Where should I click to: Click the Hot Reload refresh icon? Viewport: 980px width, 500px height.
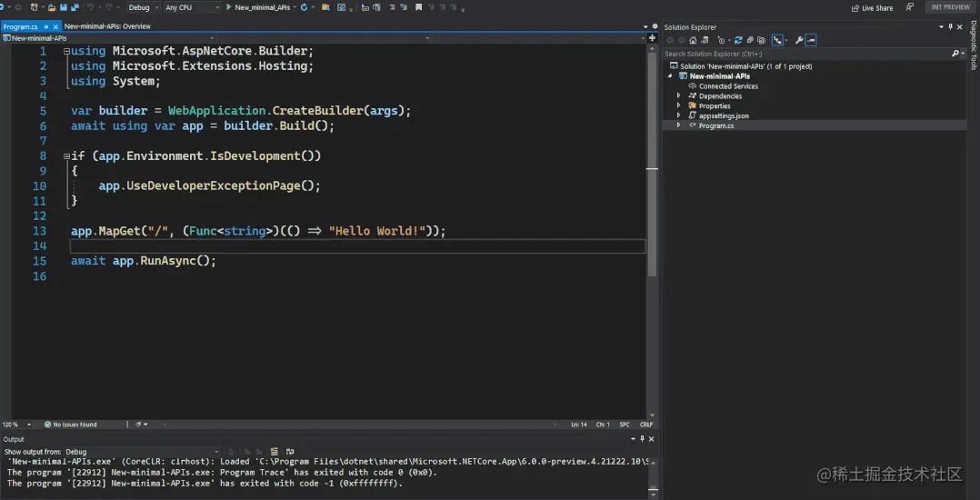click(x=304, y=7)
